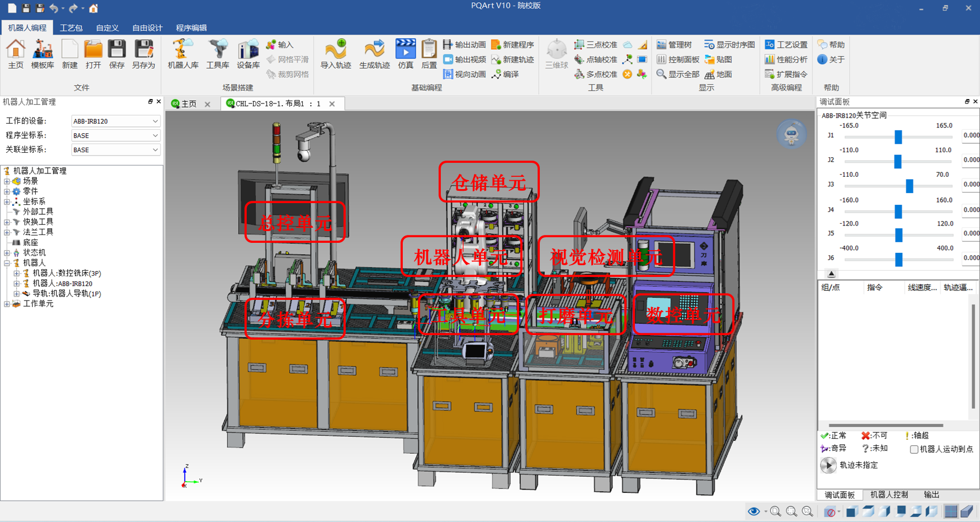Screen dimensions: 980x522
Task: Toggle the eye visibility icon in status bar
Action: 754,511
